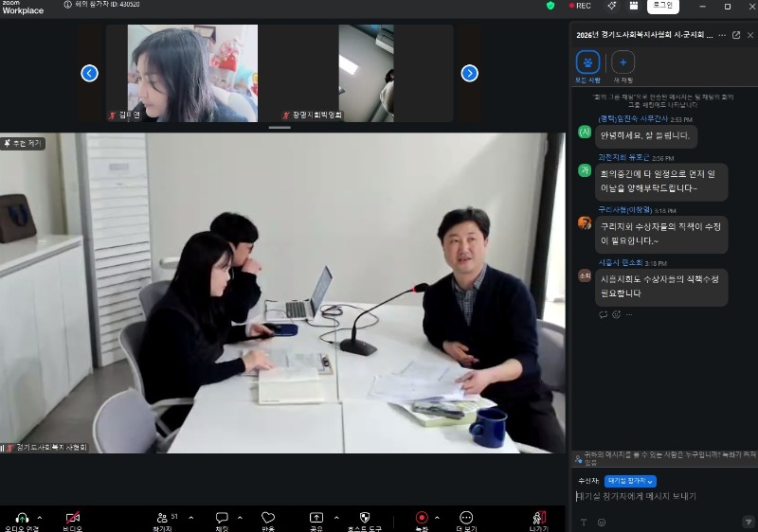758x532 pixels.
Task: Open the chat panel more options ellipsis
Action: (x=722, y=35)
